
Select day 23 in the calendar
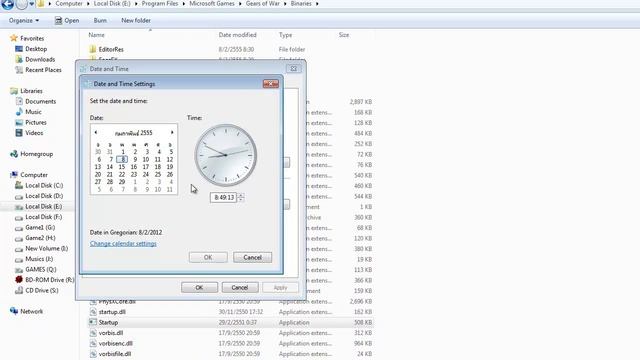pos(134,174)
